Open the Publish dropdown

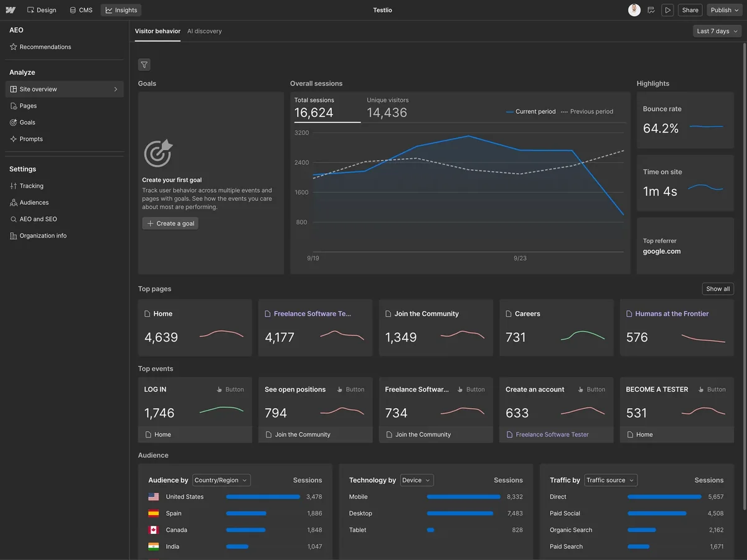tap(725, 10)
